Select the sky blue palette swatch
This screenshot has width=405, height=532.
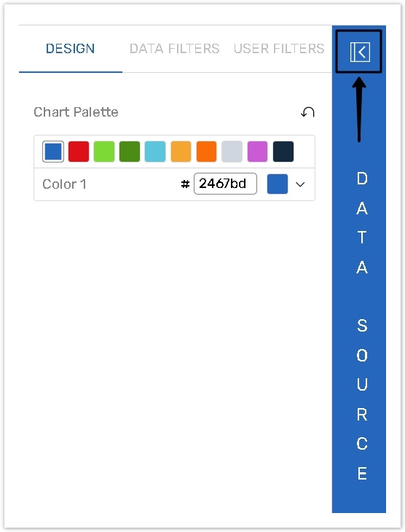tap(155, 152)
